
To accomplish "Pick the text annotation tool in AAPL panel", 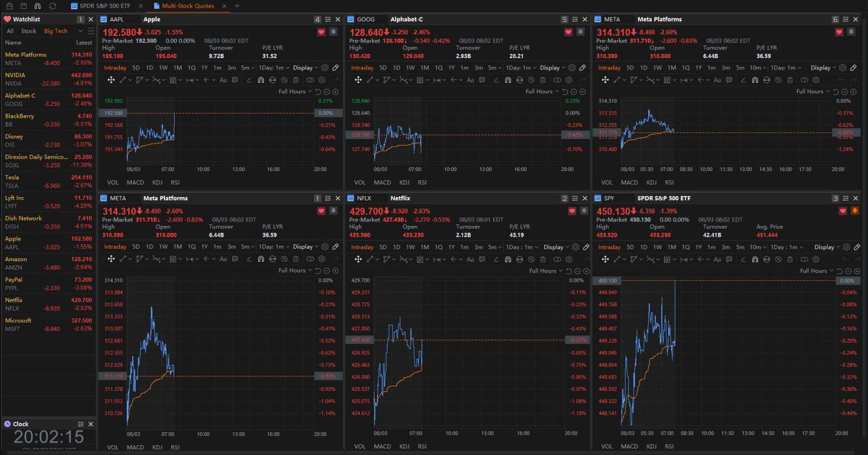I will tap(223, 80).
